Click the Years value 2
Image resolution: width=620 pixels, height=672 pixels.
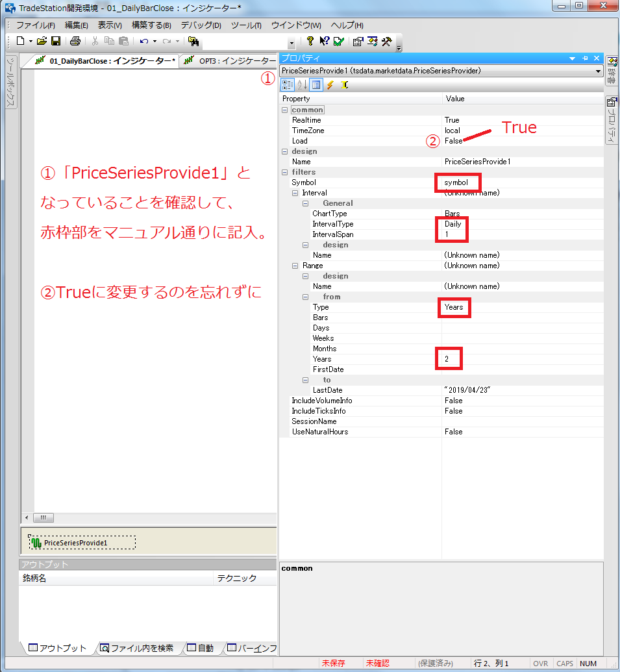pos(448,359)
